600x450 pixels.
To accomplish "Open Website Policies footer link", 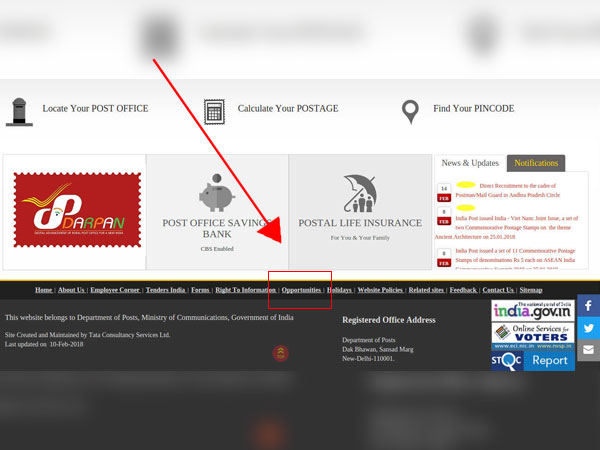I will click(x=381, y=290).
